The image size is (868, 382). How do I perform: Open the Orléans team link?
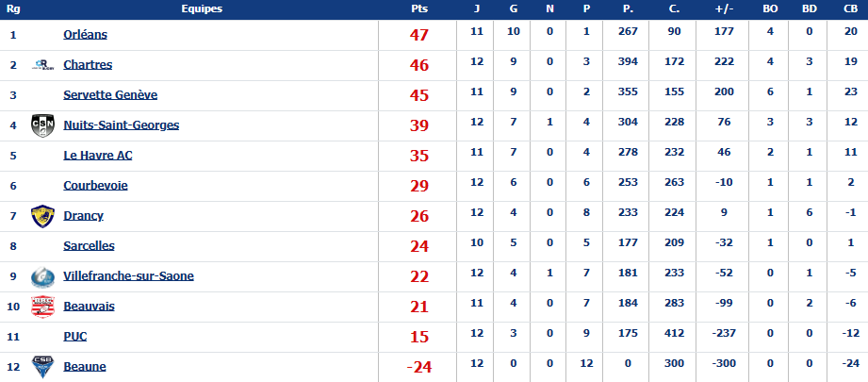[85, 35]
